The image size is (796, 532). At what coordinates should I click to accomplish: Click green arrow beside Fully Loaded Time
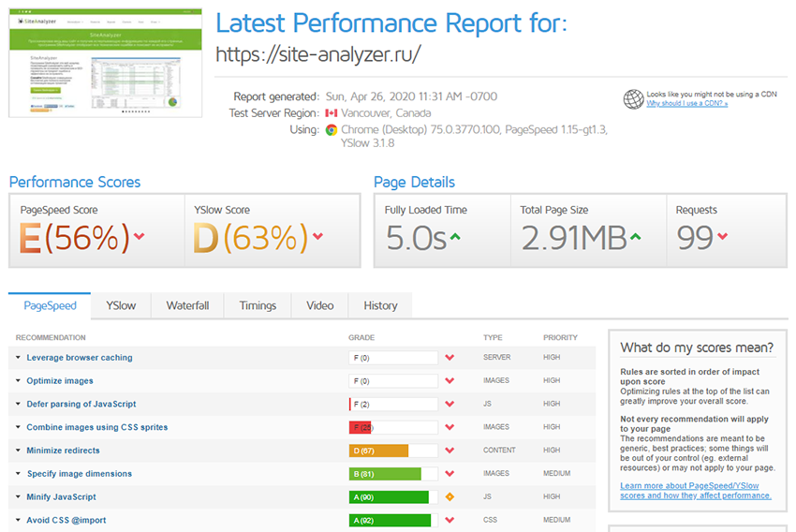455,236
